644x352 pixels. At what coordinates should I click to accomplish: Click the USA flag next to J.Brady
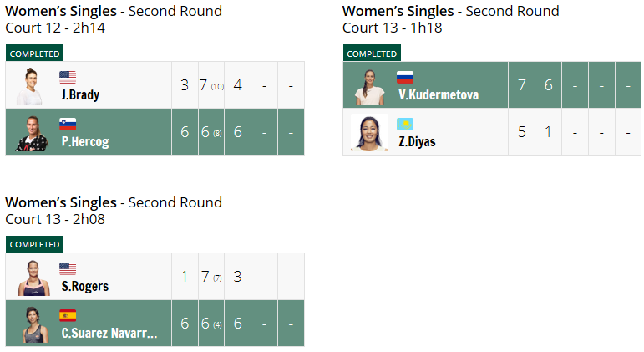[68, 77]
